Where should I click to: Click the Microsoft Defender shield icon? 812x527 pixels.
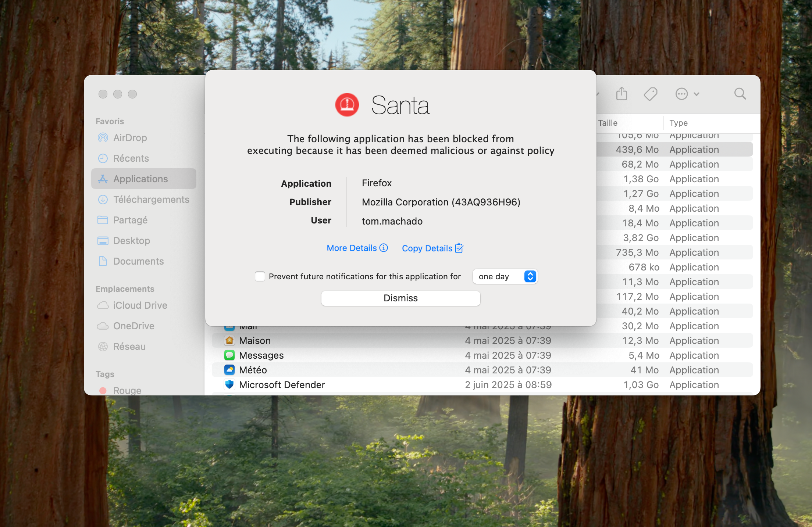229,384
